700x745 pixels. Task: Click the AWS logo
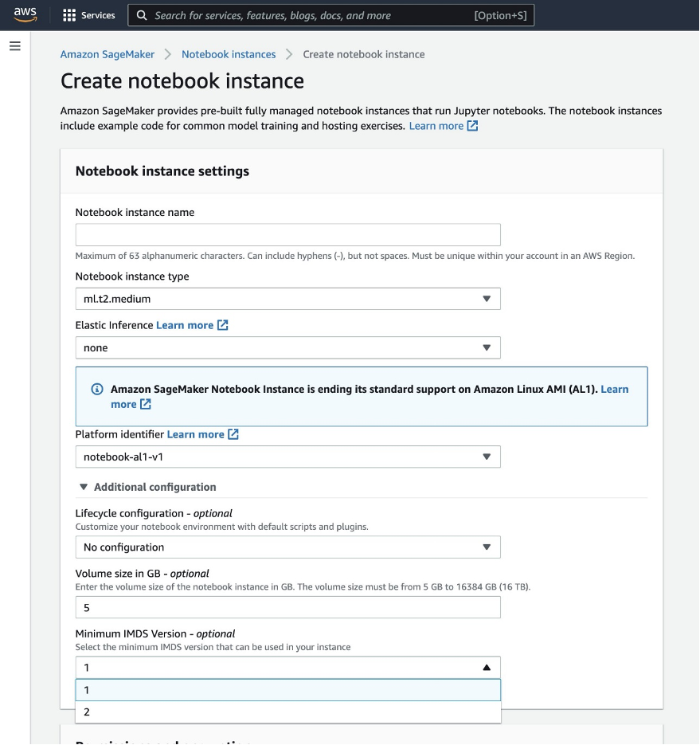[x=24, y=14]
